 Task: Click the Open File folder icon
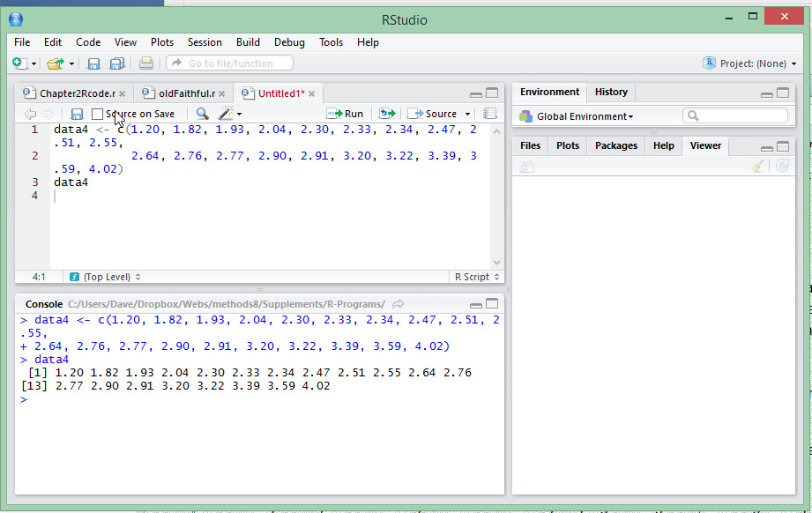(x=55, y=63)
